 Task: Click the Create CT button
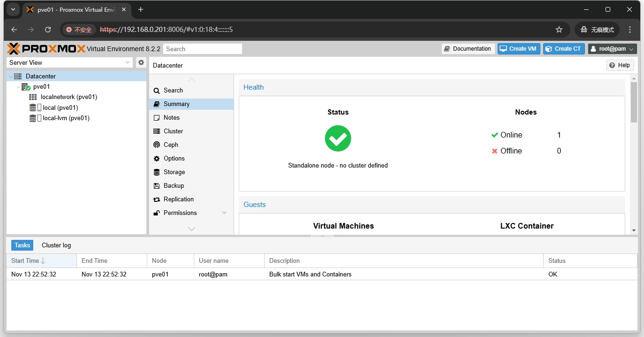pos(563,49)
